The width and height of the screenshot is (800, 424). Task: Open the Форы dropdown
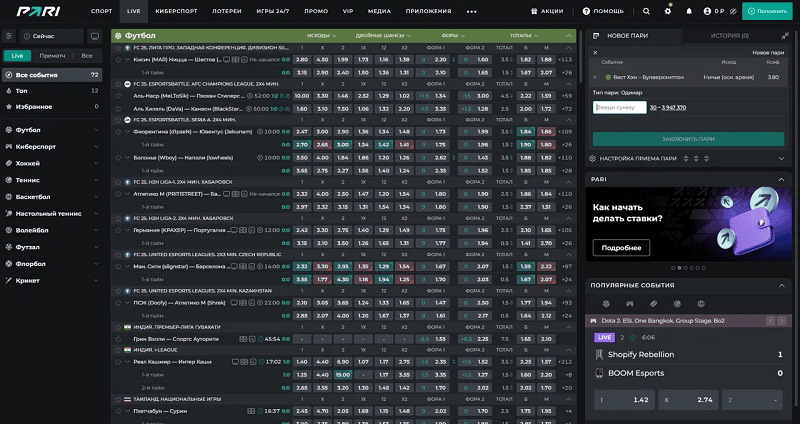coord(454,36)
